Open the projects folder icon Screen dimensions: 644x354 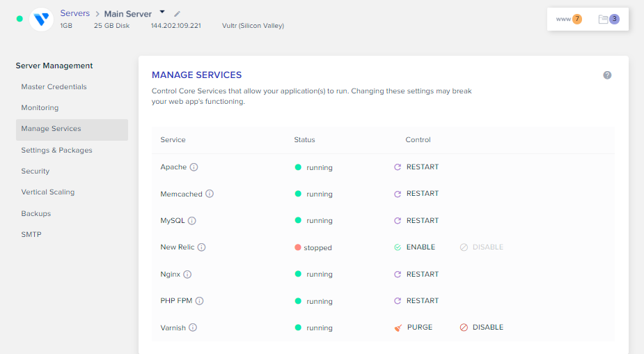[608, 19]
